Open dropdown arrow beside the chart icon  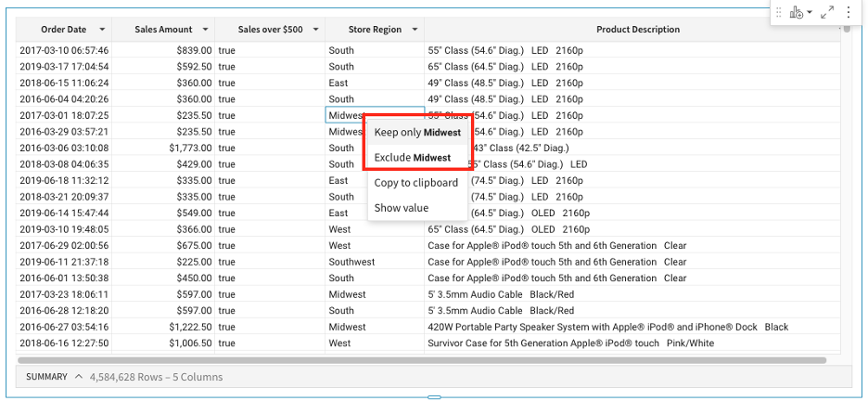[x=809, y=13]
